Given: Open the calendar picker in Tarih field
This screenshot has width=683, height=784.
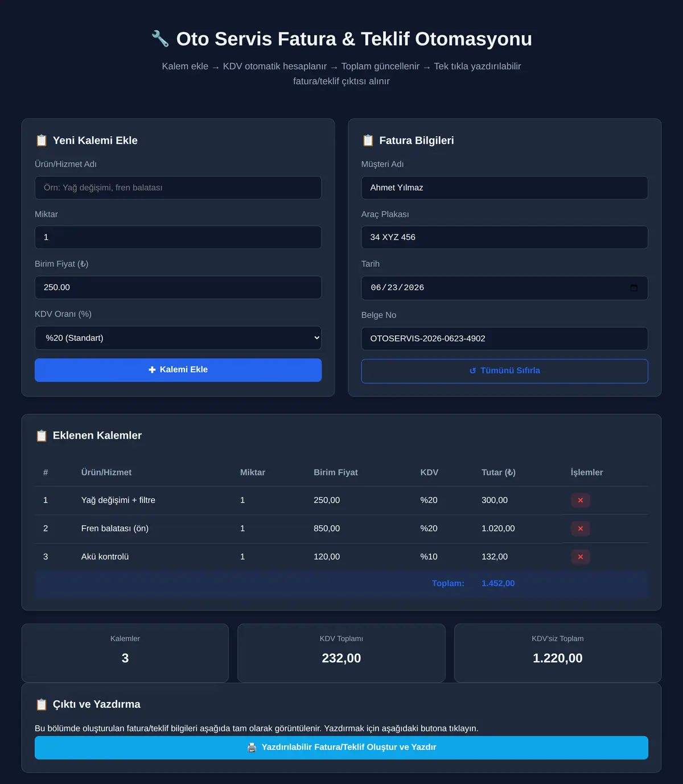Looking at the screenshot, I should click(633, 288).
